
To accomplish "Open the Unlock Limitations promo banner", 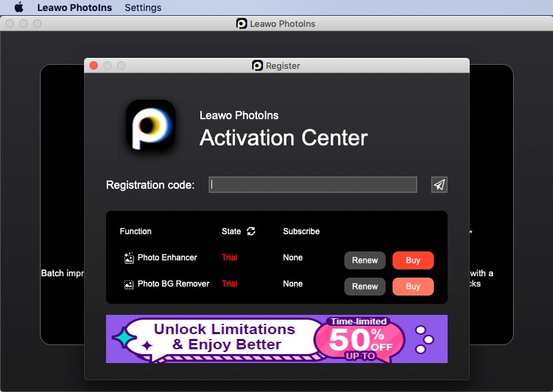I will 276,339.
